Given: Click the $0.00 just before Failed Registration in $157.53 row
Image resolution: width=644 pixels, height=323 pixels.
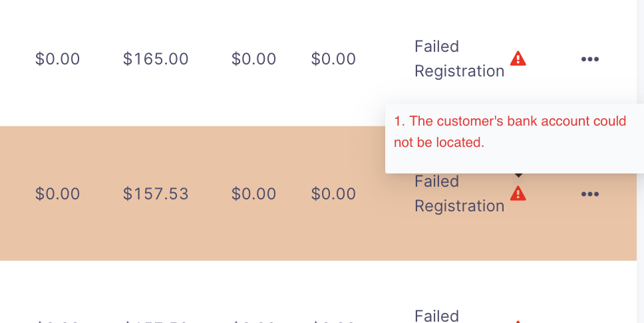Looking at the screenshot, I should pyautogui.click(x=333, y=194).
